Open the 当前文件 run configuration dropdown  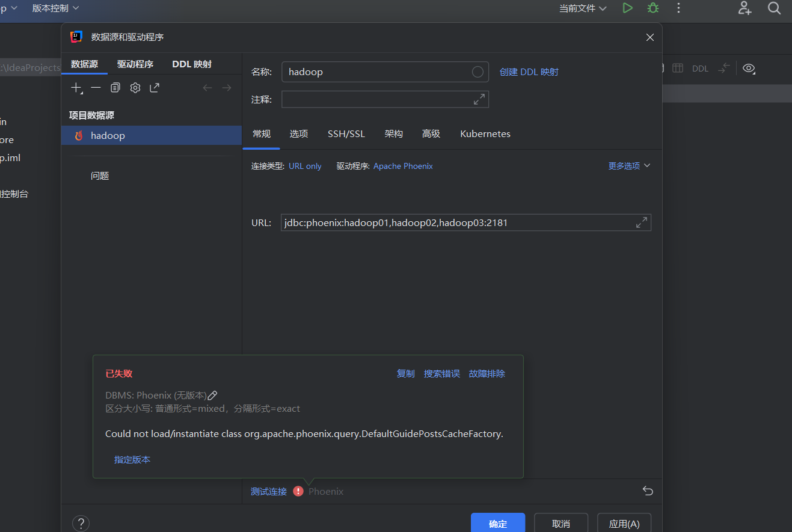[x=583, y=8]
